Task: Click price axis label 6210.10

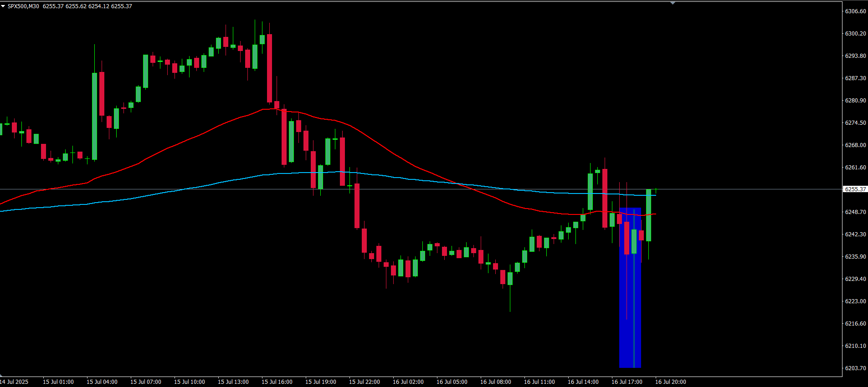Action: coord(855,346)
